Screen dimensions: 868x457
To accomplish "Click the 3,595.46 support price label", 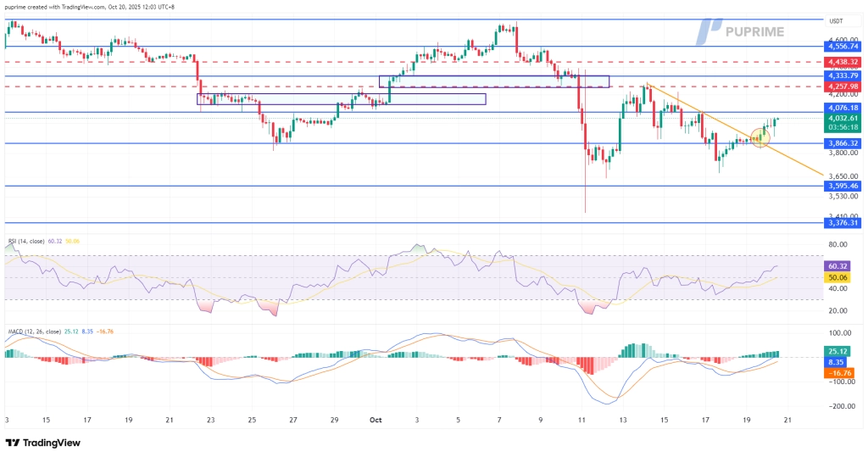I will click(x=842, y=186).
